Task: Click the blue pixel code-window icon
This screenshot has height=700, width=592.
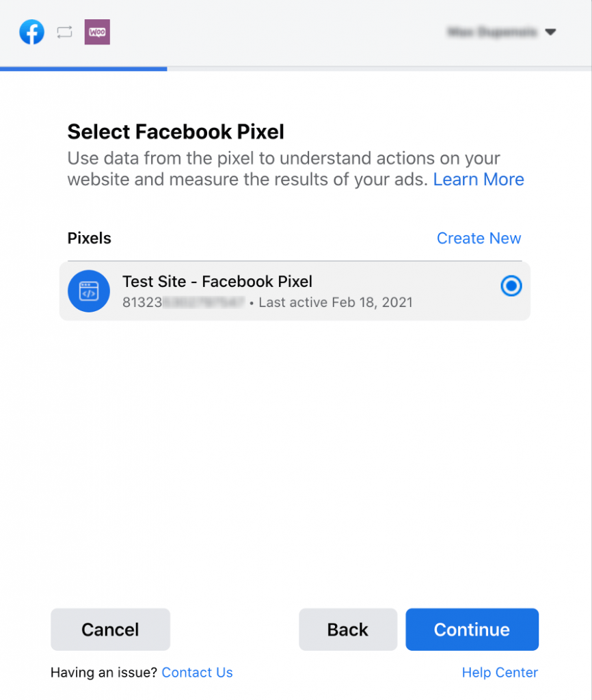Action: coord(89,291)
